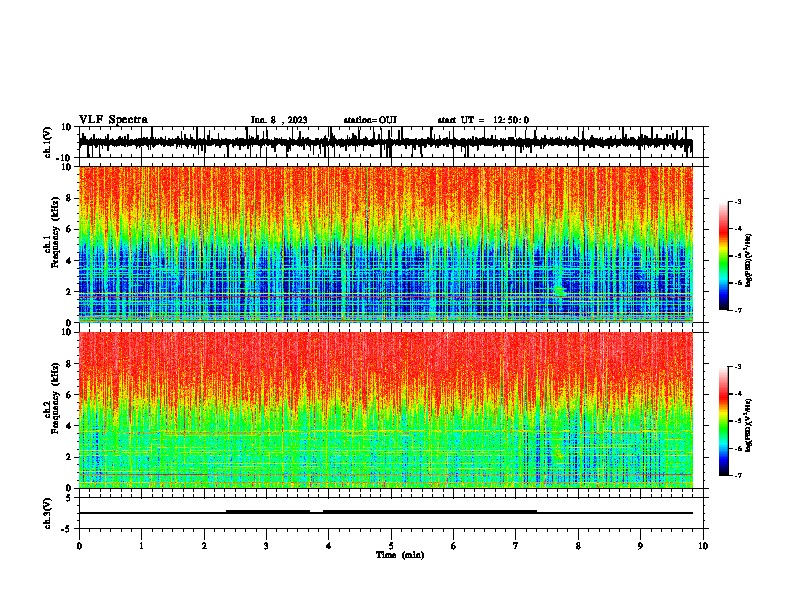792x612 pixels.
Task: Click the ch.2 color scale label '-7'
Action: coord(737,476)
